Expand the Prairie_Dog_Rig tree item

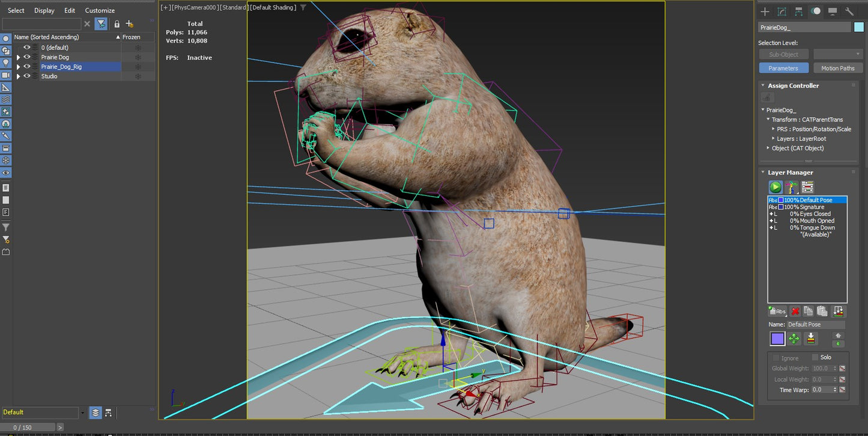[19, 66]
